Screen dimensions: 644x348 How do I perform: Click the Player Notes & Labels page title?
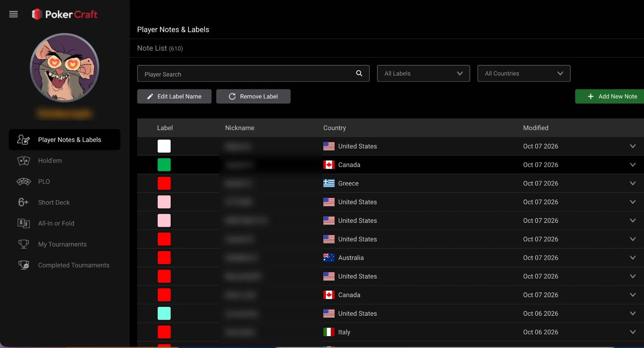tap(173, 30)
